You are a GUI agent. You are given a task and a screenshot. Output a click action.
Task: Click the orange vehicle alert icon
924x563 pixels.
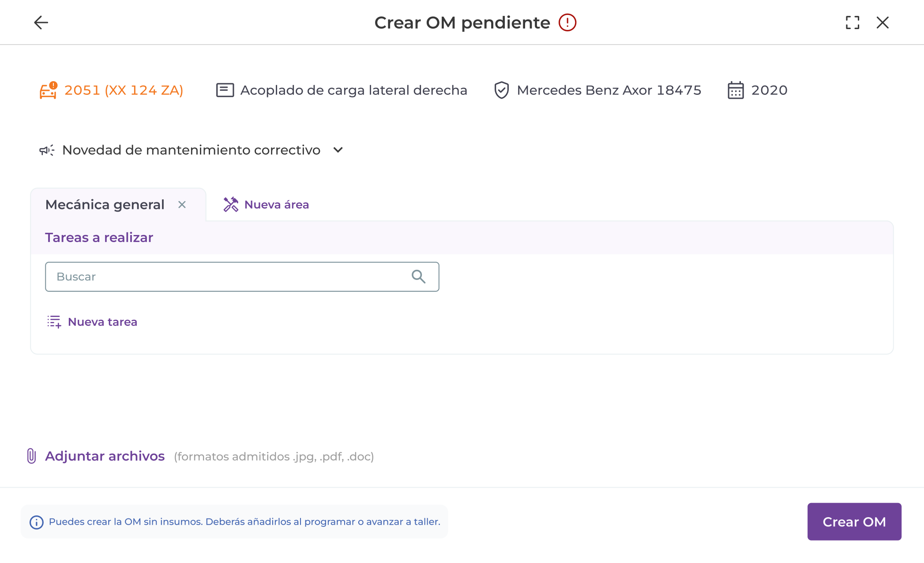coord(49,90)
